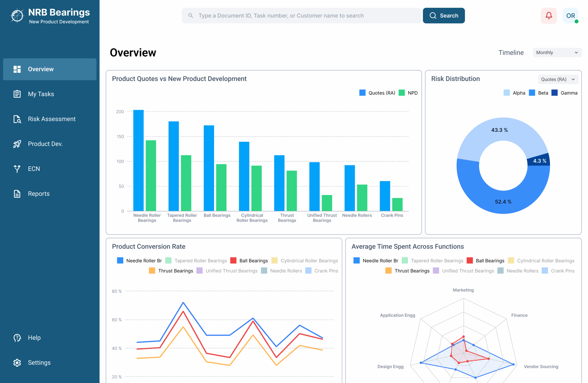Click the magnifier icon inside search field
Image resolution: width=588 pixels, height=383 pixels.
pyautogui.click(x=190, y=16)
